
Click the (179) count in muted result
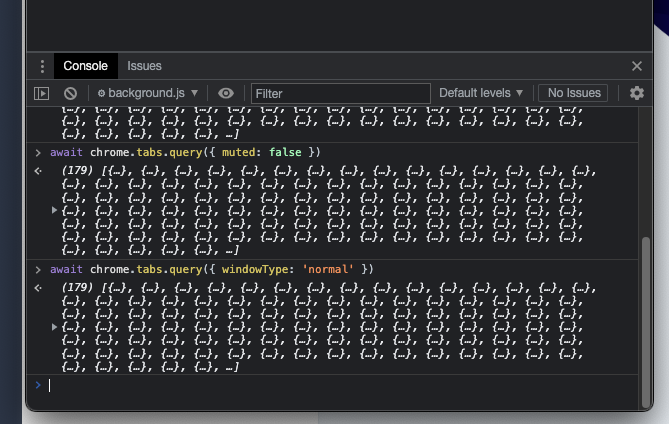tap(76, 172)
